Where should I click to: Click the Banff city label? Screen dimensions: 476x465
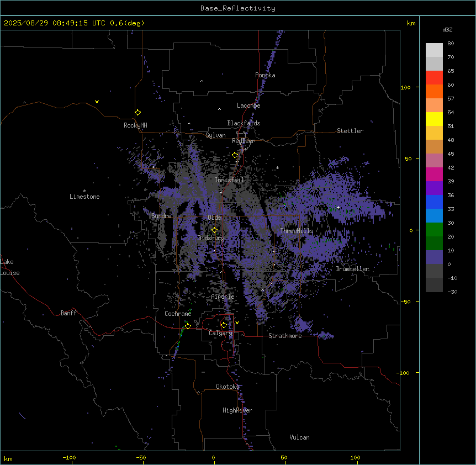click(x=68, y=313)
